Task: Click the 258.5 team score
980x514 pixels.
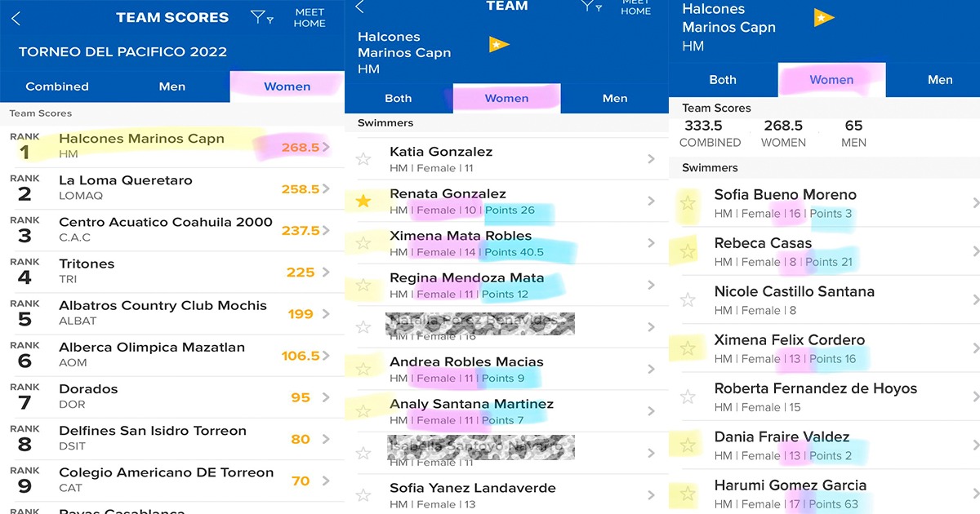Action: coord(301,189)
